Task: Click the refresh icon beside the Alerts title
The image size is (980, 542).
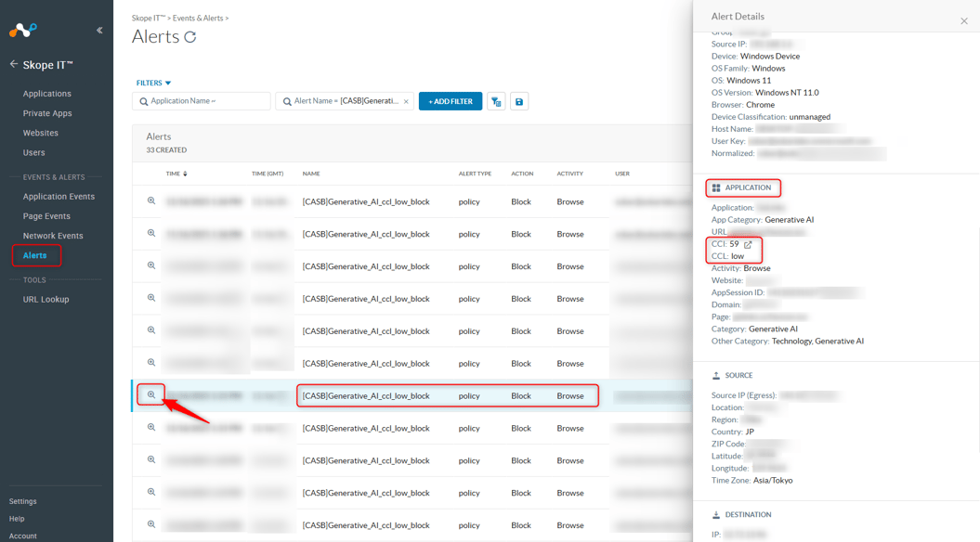Action: (x=190, y=37)
